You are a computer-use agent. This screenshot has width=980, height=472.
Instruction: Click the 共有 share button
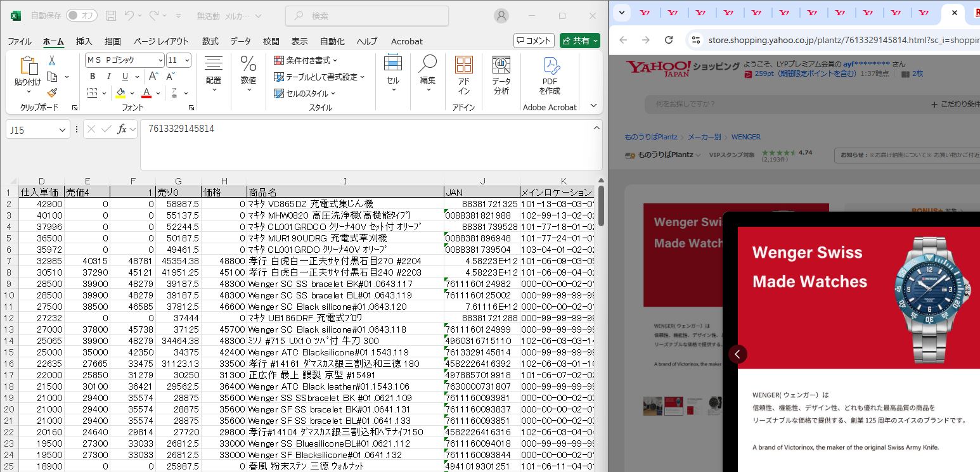click(x=579, y=41)
